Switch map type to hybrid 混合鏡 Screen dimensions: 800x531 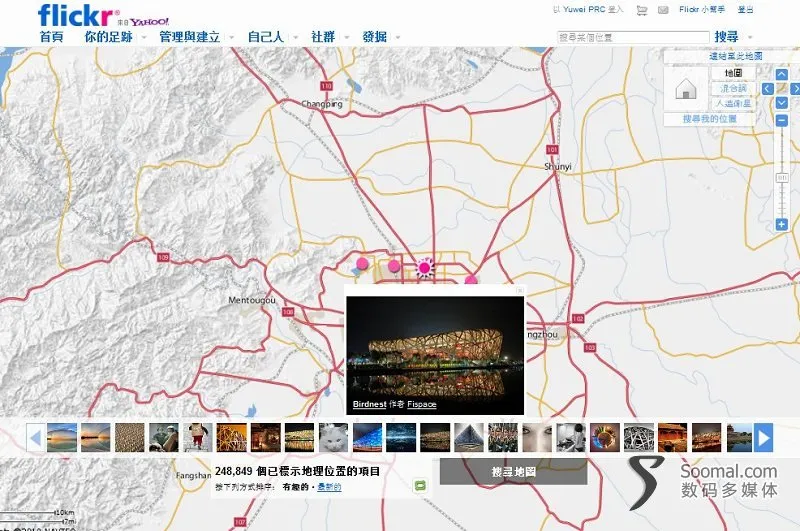click(x=733, y=88)
